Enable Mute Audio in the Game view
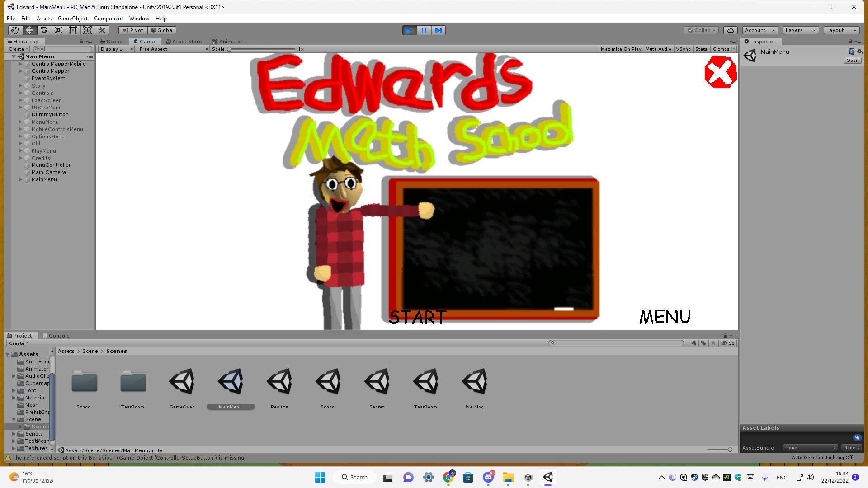Screen dimensions: 868x488 pos(658,49)
